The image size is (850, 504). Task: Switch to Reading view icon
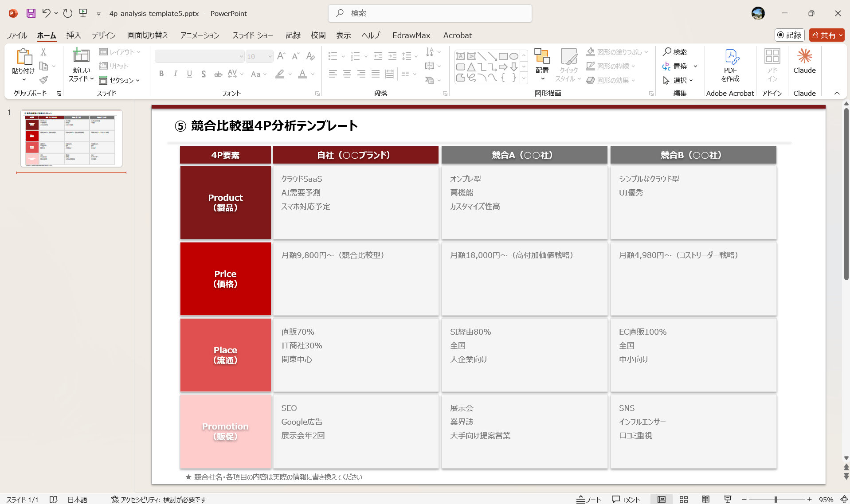point(705,499)
